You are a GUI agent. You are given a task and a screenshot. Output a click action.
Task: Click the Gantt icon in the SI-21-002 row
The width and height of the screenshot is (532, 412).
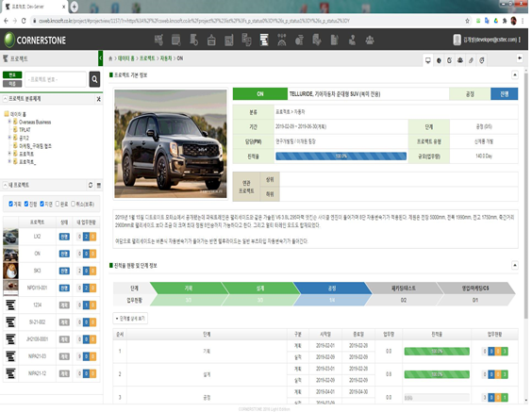11,322
